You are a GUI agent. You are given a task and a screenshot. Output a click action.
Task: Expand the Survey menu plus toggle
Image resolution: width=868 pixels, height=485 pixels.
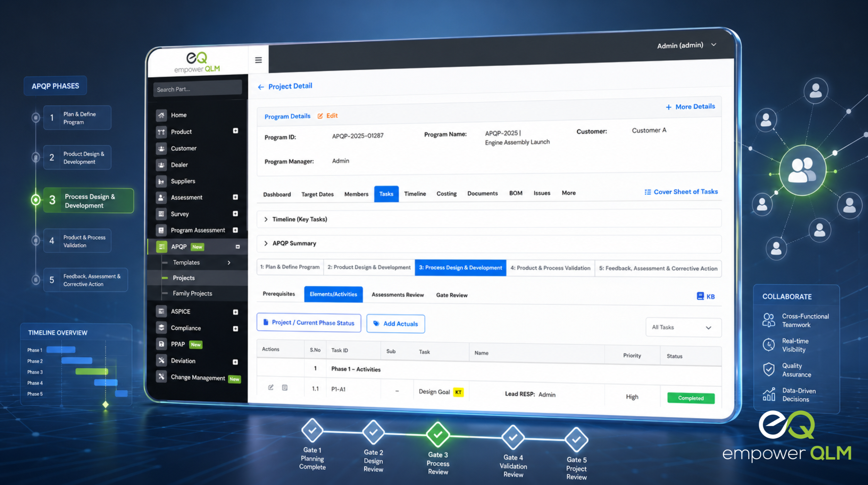(x=235, y=214)
